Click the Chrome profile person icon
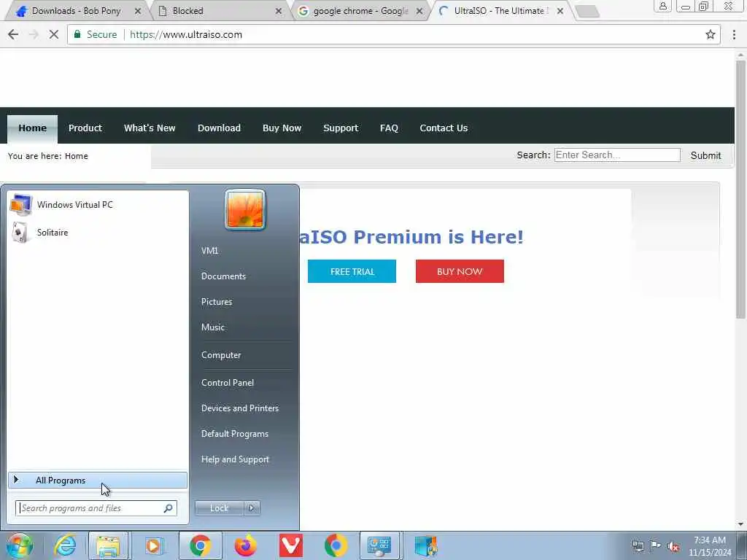Image resolution: width=747 pixels, height=560 pixels. point(662,6)
